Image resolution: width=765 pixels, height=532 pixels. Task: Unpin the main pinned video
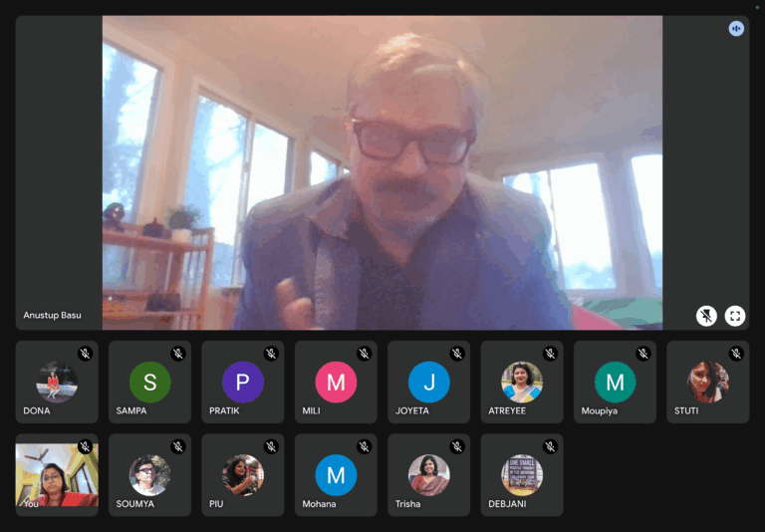(706, 316)
